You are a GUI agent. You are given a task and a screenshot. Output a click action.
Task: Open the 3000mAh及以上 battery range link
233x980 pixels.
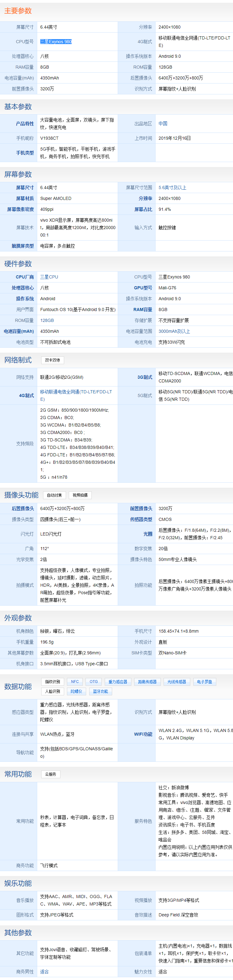174,331
